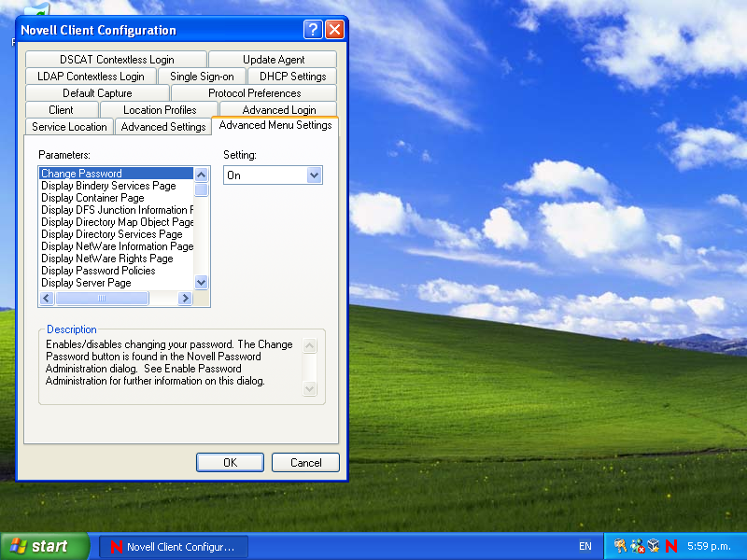Click the Novell Client Configur taskbar button

pyautogui.click(x=174, y=547)
